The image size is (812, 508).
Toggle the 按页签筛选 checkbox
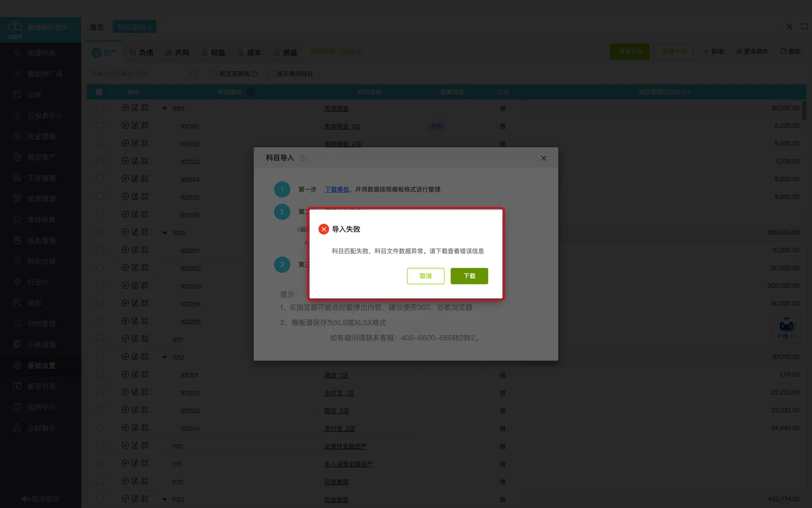pos(214,74)
